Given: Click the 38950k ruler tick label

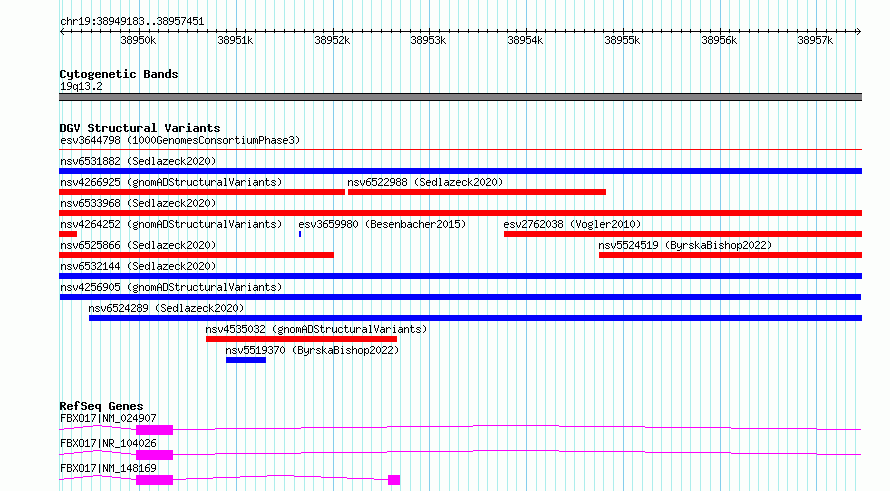Looking at the screenshot, I should click(x=138, y=40).
